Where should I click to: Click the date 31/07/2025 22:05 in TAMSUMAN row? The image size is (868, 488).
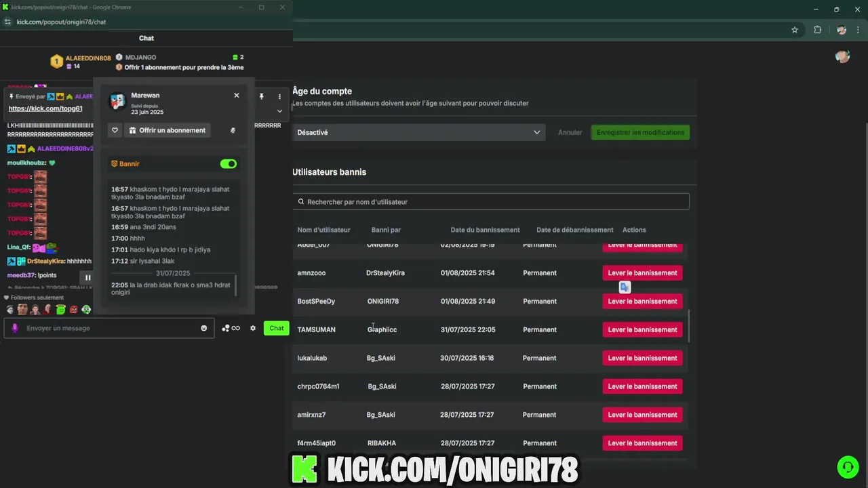click(468, 329)
